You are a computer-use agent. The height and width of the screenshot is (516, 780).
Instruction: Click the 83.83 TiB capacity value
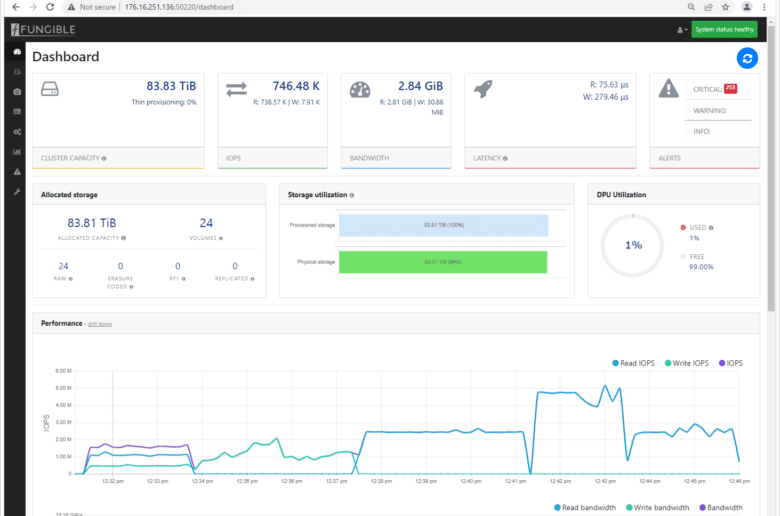(171, 86)
